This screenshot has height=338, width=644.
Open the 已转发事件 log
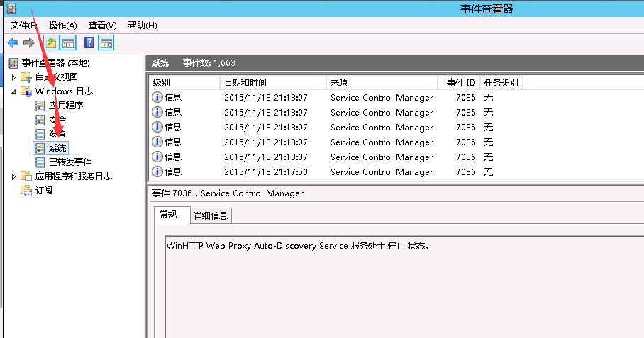click(x=70, y=162)
